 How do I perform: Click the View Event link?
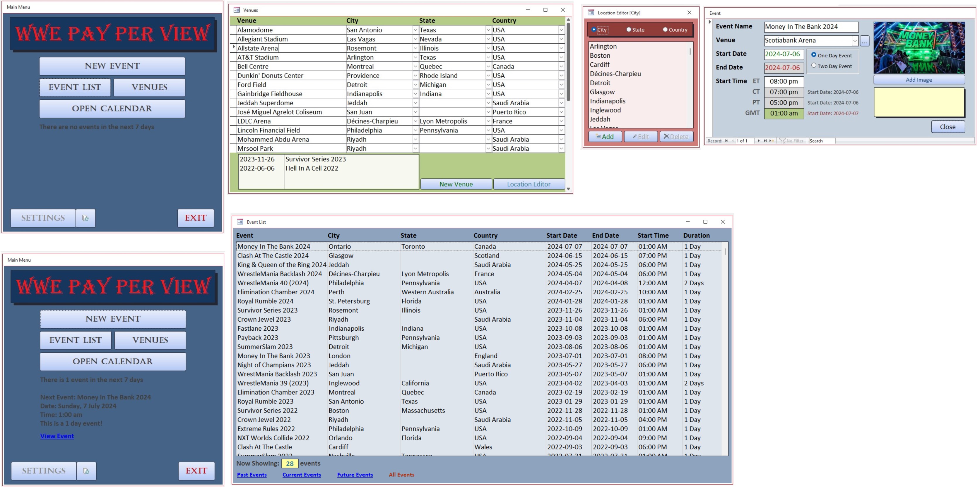tap(57, 436)
